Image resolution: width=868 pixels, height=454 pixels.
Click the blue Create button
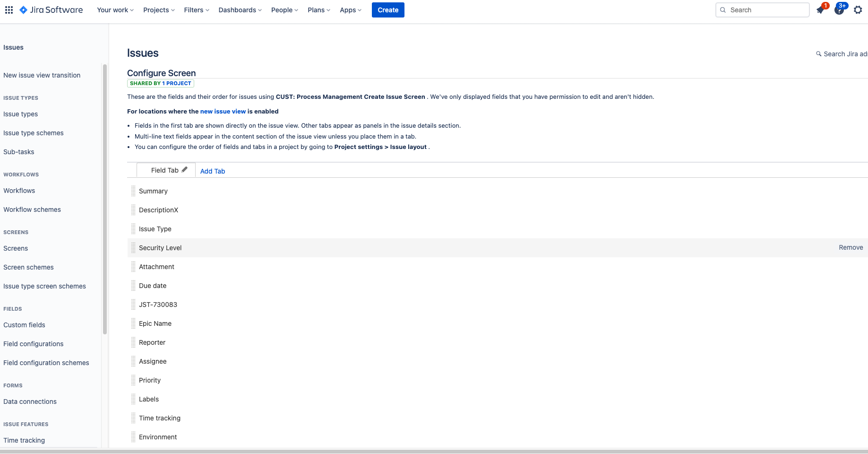point(388,10)
